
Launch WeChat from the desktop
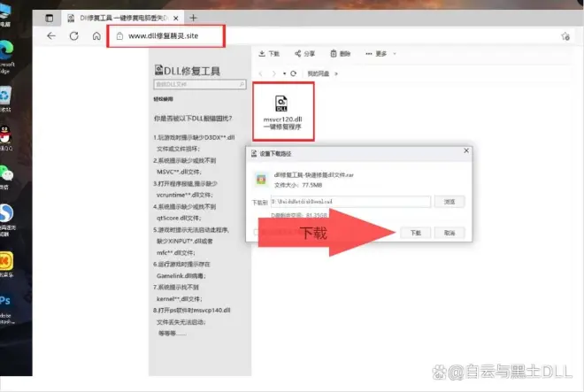[x=6, y=174]
